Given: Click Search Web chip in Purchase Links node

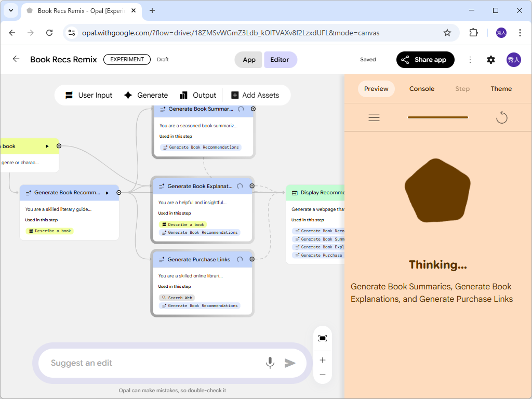Looking at the screenshot, I should 177,298.
